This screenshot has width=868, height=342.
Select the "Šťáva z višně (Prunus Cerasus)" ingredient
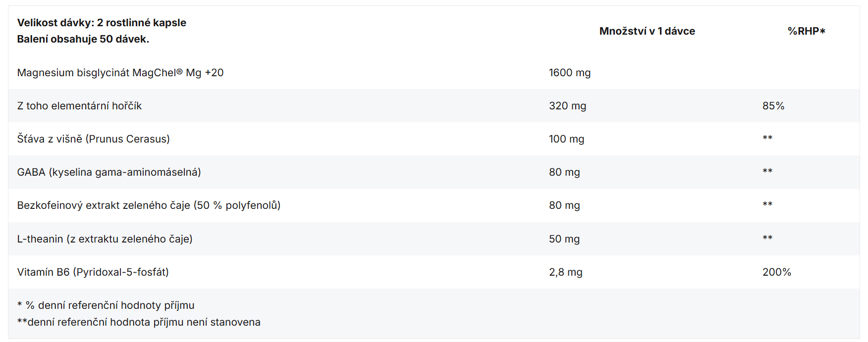[x=93, y=139]
